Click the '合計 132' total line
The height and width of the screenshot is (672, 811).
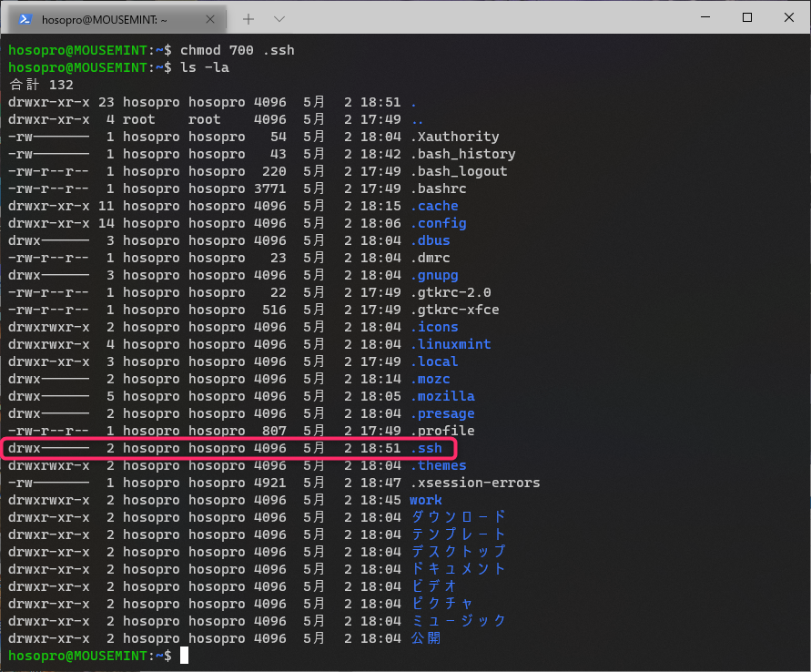[x=41, y=85]
